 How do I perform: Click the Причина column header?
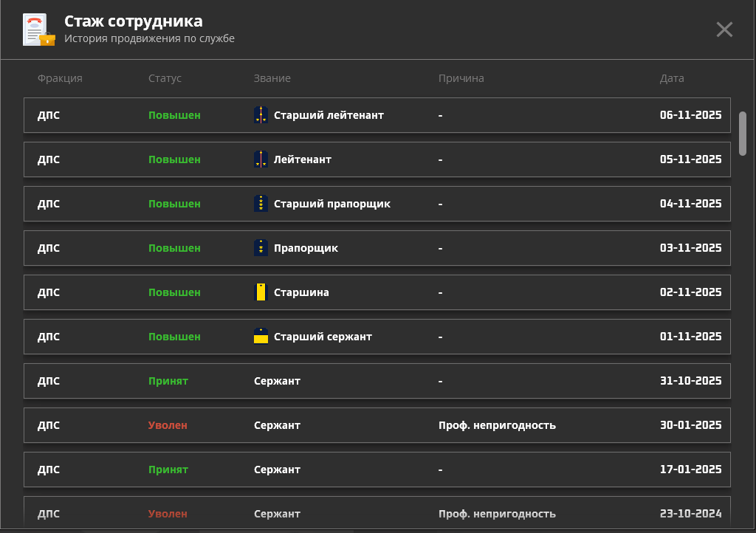461,78
